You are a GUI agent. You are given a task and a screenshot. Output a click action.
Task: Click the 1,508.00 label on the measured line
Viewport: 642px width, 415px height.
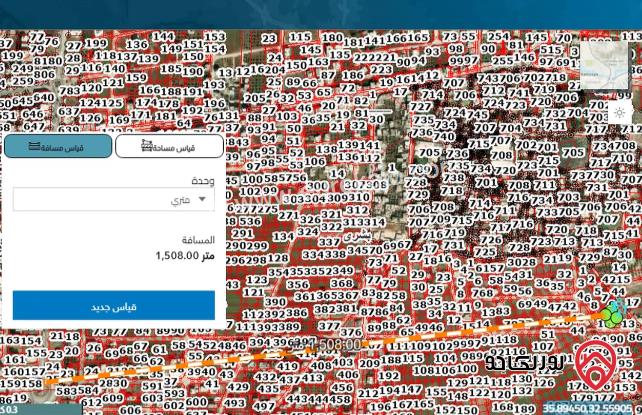click(335, 345)
